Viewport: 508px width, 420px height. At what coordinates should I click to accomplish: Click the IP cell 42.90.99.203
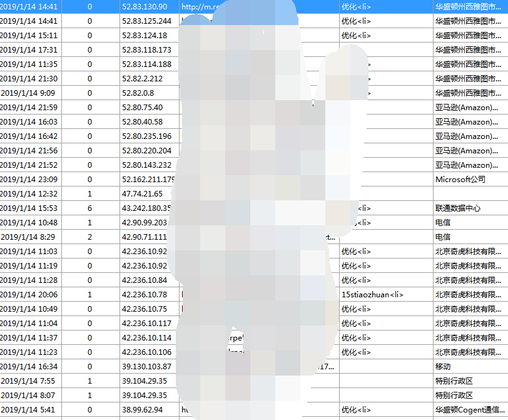coord(145,223)
